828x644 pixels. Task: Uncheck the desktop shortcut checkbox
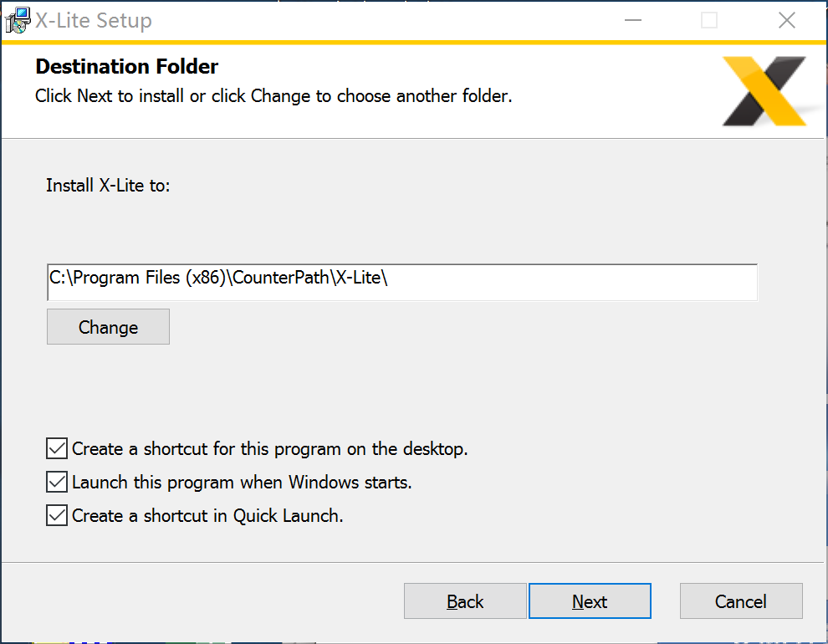57,448
